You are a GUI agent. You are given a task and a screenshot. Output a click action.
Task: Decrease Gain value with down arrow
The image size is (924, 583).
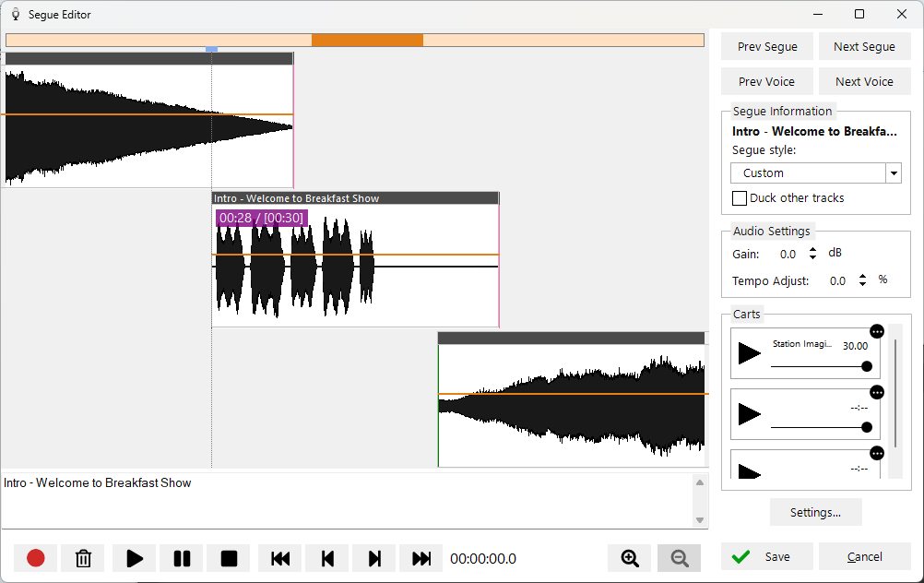click(812, 257)
